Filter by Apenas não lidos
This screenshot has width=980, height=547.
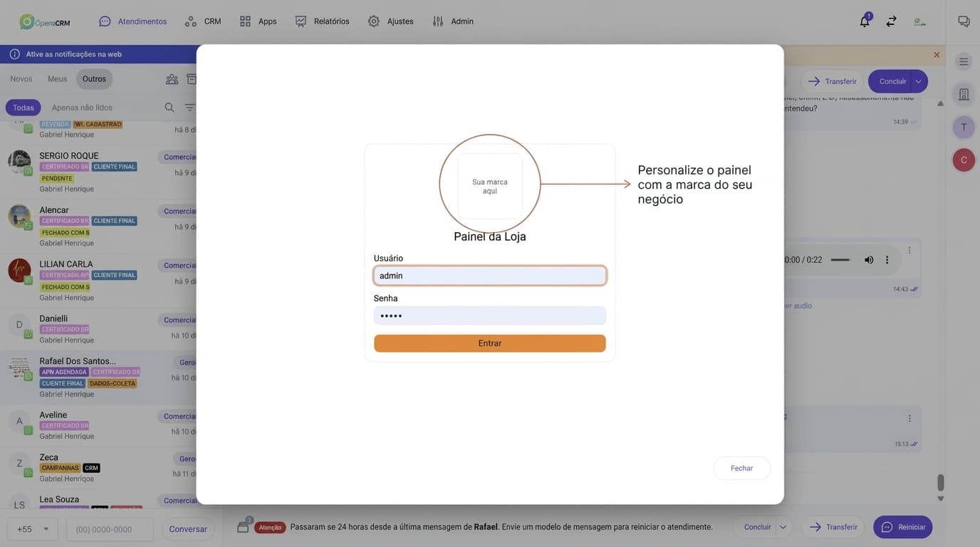coord(82,108)
